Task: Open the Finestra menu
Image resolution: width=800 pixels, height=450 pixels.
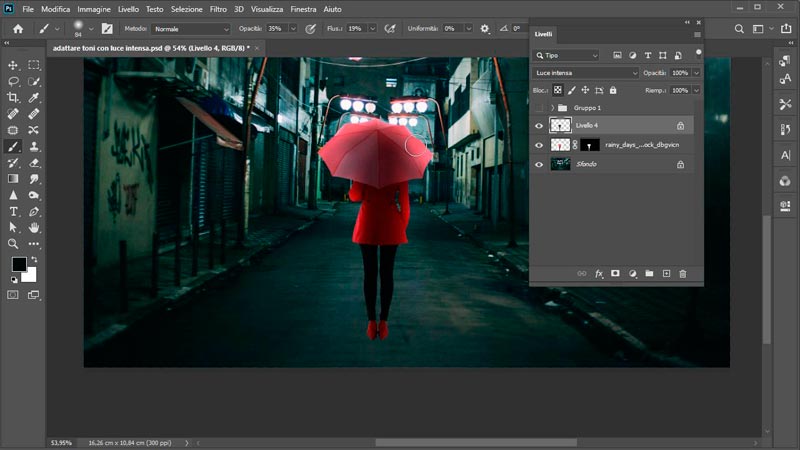Action: [304, 9]
